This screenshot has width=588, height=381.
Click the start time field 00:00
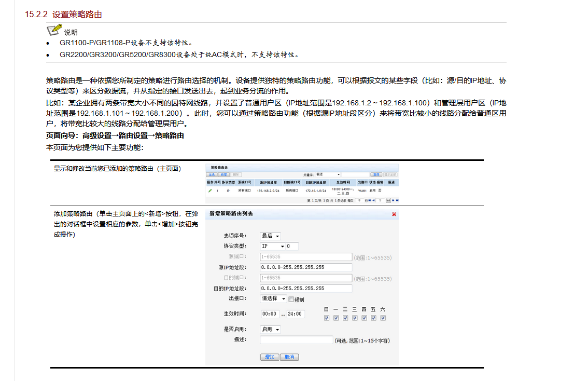click(271, 314)
